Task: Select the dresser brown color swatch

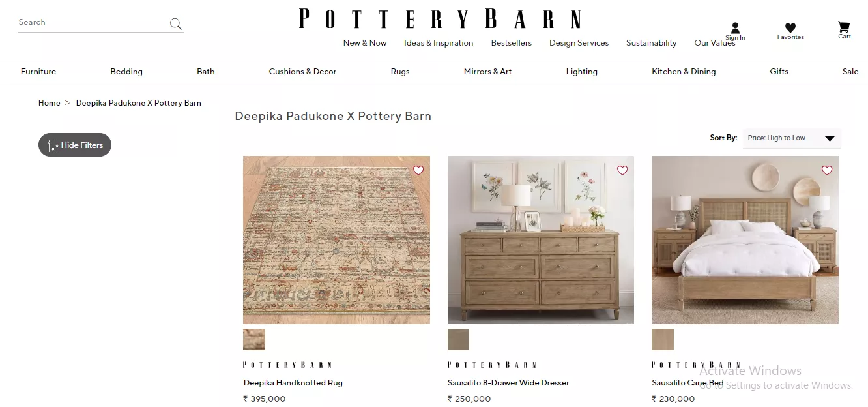Action: [458, 339]
